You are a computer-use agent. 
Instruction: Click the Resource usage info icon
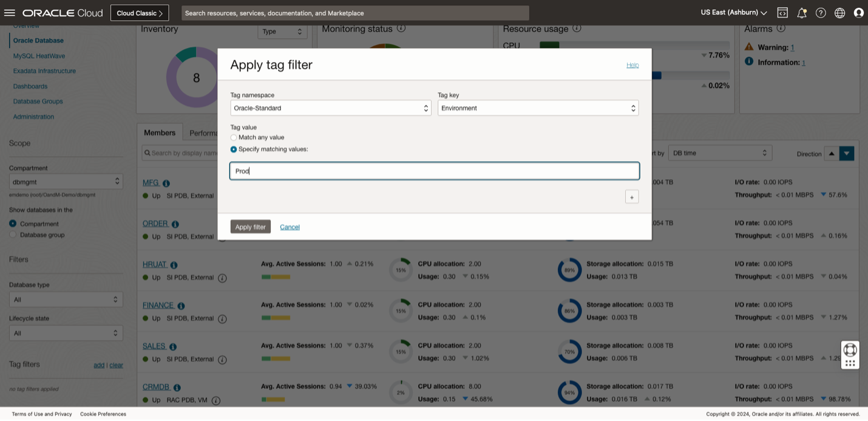tap(577, 29)
